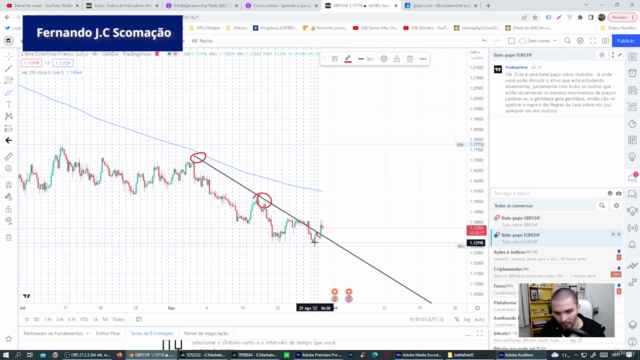Open OBS from Windows taskbar

87,355
